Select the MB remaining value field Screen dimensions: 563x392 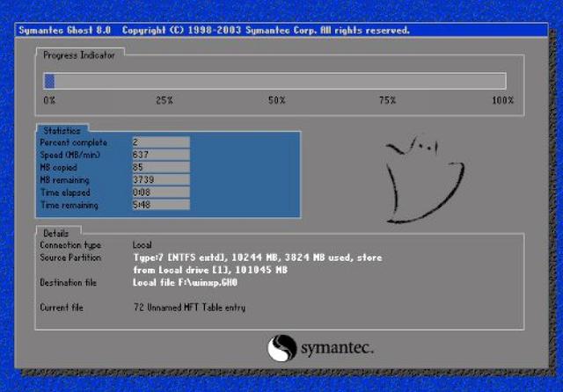tap(159, 179)
